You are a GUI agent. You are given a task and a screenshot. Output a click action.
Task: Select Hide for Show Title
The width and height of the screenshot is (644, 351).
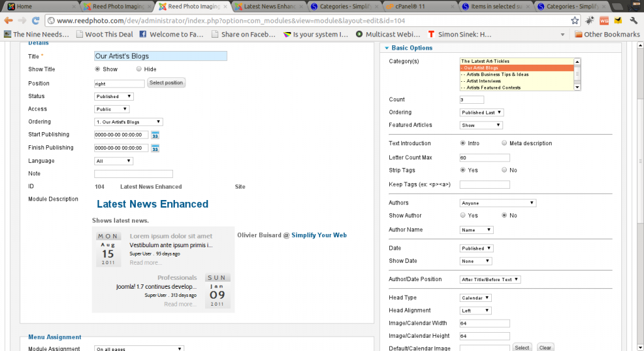click(x=139, y=69)
